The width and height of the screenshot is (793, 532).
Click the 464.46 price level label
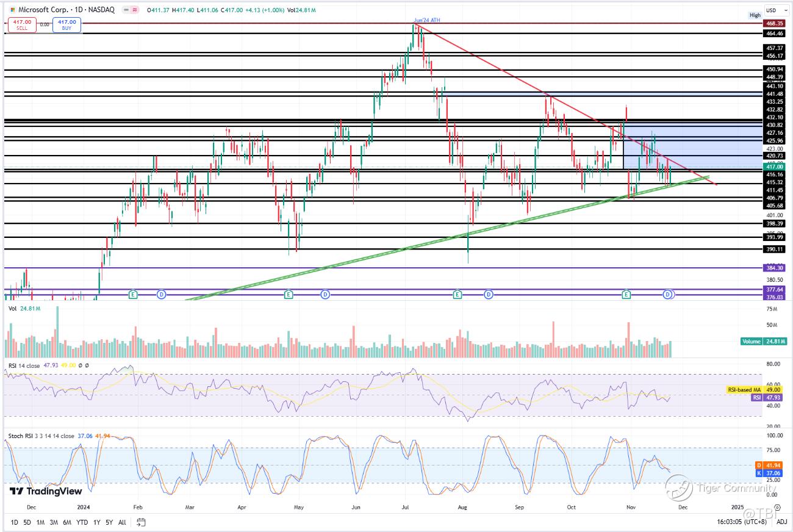775,34
